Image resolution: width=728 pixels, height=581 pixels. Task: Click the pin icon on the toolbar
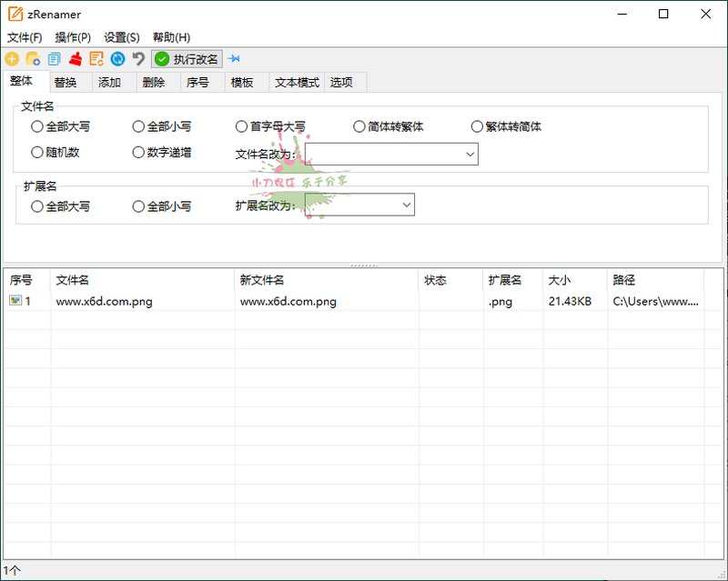pos(235,58)
